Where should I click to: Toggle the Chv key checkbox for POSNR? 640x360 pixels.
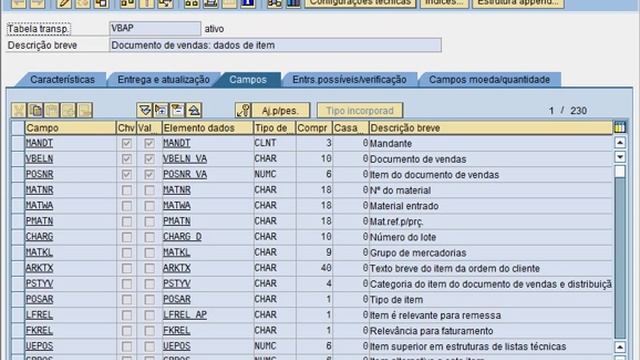[127, 174]
